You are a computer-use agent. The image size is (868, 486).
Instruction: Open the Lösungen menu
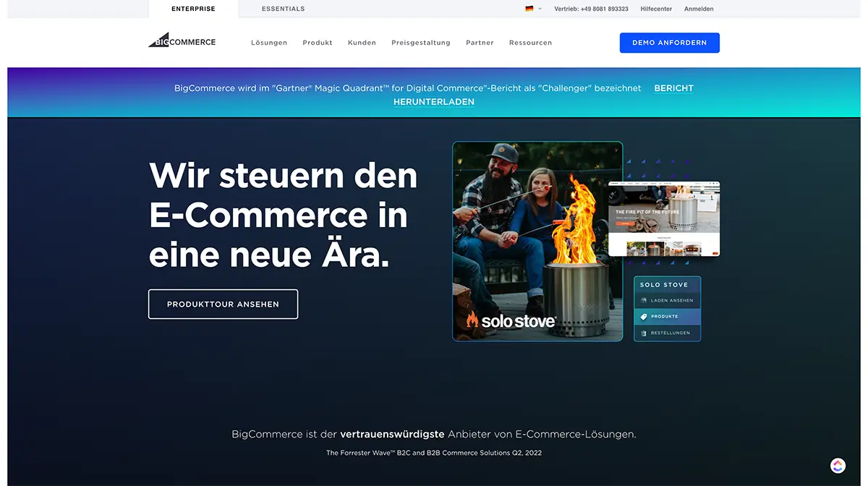pos(269,43)
